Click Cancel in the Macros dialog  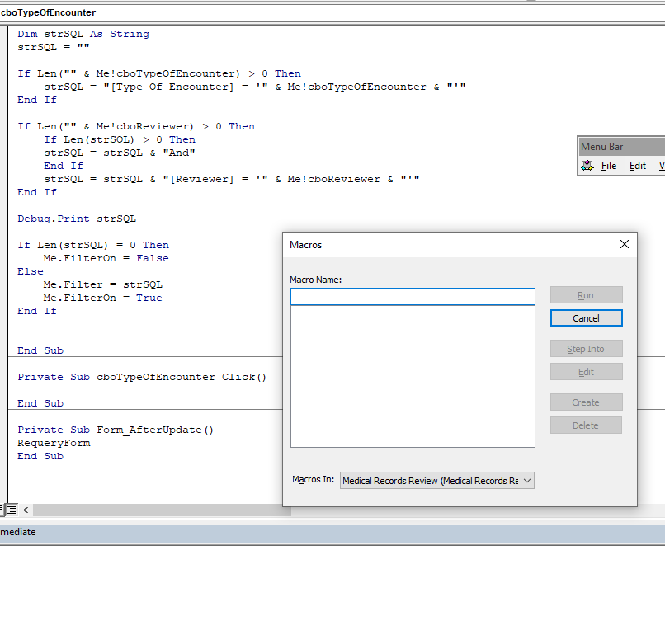click(x=586, y=318)
